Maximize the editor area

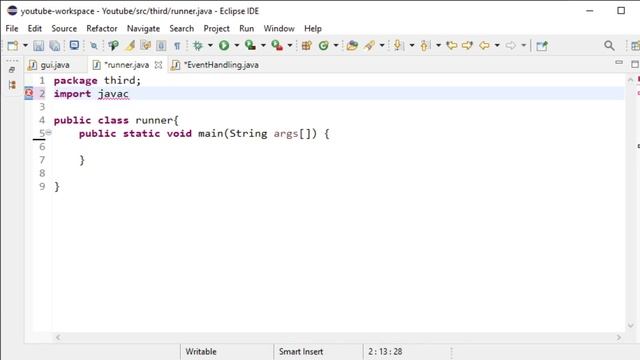pyautogui.click(x=635, y=64)
